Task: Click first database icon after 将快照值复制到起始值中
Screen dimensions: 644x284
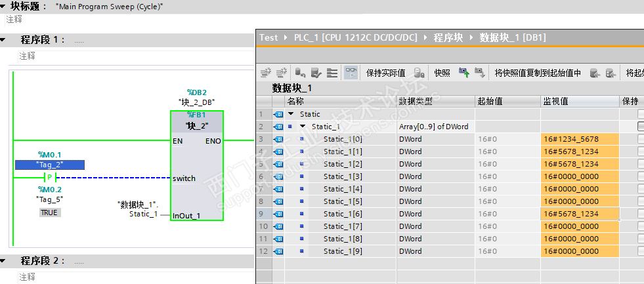Action: click(595, 73)
